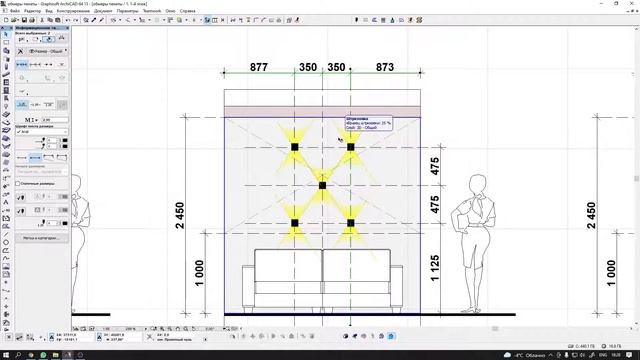Image resolution: width=640 pixels, height=360 pixels.
Task: Open the Вид menu
Action: (x=49, y=11)
